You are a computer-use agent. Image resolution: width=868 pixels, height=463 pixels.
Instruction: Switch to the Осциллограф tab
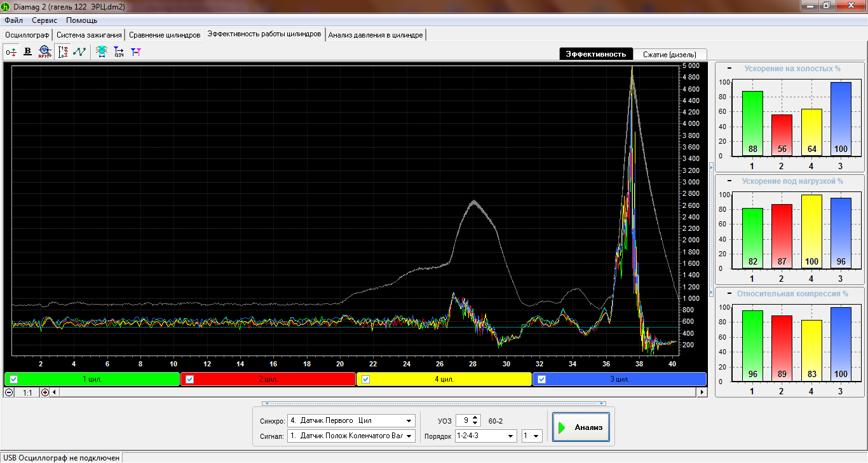tap(27, 35)
